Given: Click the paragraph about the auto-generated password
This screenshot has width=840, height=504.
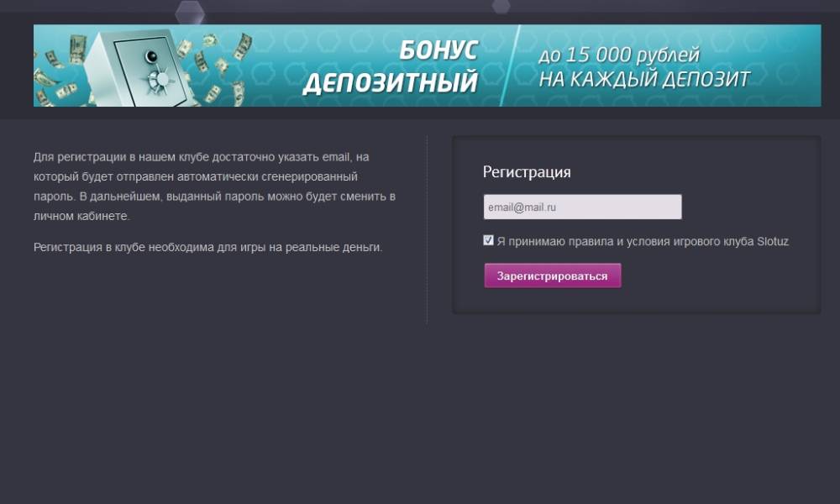Looking at the screenshot, I should (214, 186).
